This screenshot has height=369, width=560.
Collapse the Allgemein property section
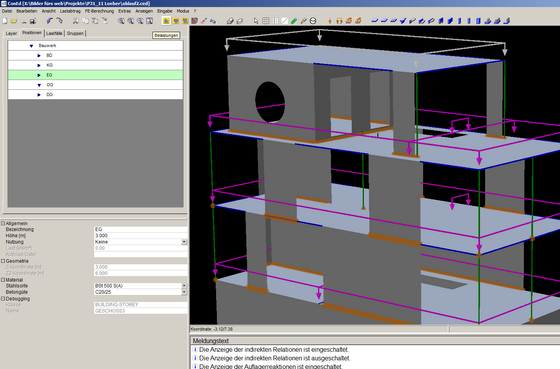coord(3,223)
